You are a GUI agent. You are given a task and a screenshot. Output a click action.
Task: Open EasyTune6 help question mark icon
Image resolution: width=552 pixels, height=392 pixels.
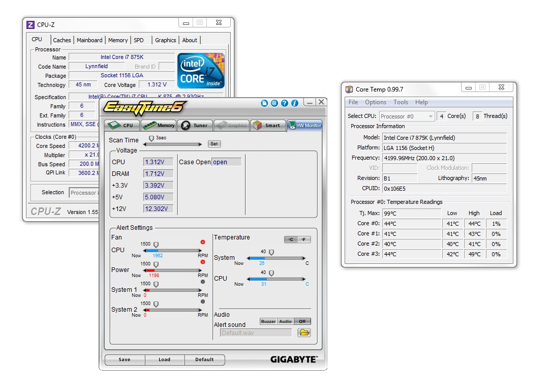pyautogui.click(x=285, y=103)
